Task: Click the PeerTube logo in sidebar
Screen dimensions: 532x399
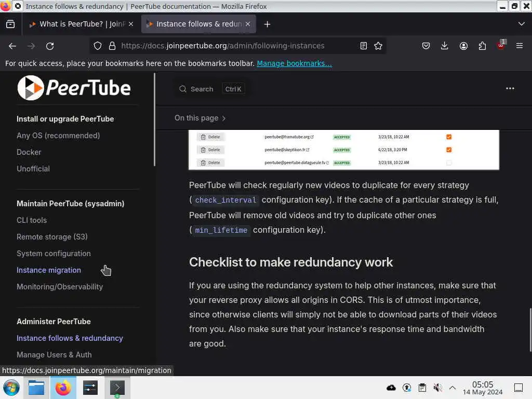Action: point(74,88)
